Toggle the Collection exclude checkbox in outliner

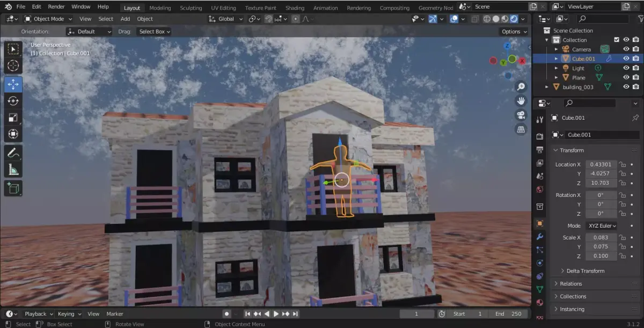click(617, 40)
